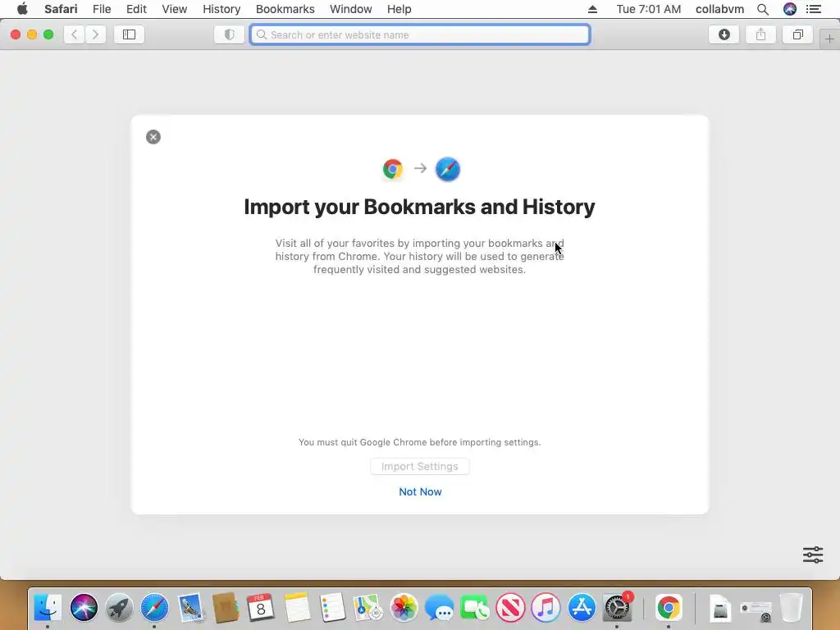Open Siri from the menu bar

pyautogui.click(x=790, y=9)
